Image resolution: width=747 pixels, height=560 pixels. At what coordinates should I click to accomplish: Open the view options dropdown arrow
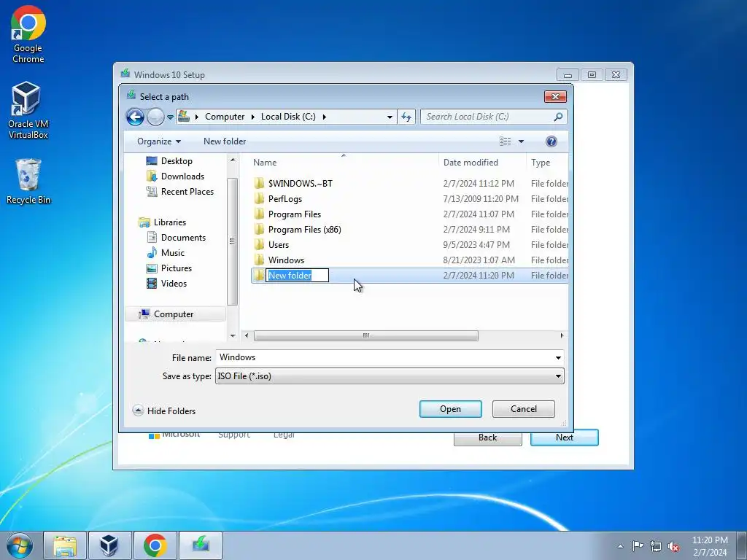[x=521, y=141]
